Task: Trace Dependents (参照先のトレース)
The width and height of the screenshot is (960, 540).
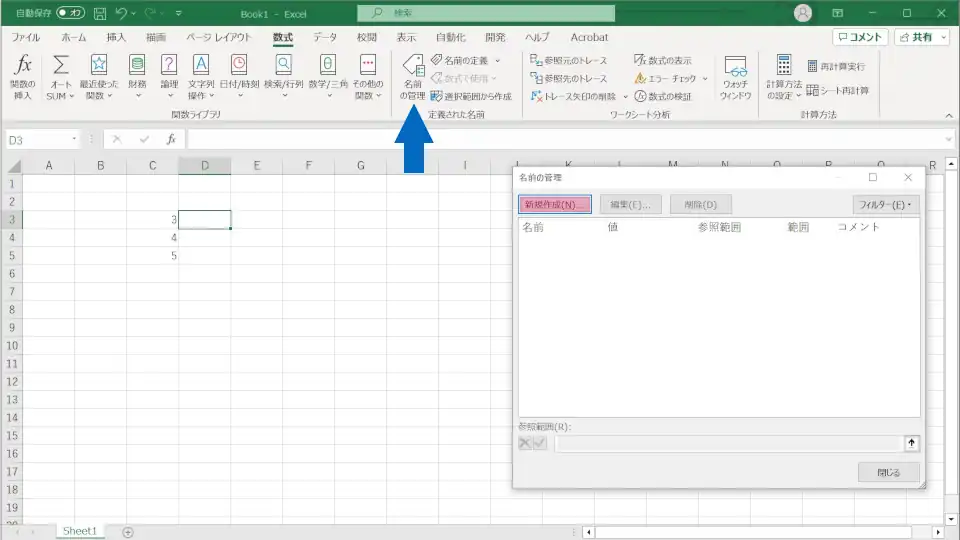Action: click(569, 78)
